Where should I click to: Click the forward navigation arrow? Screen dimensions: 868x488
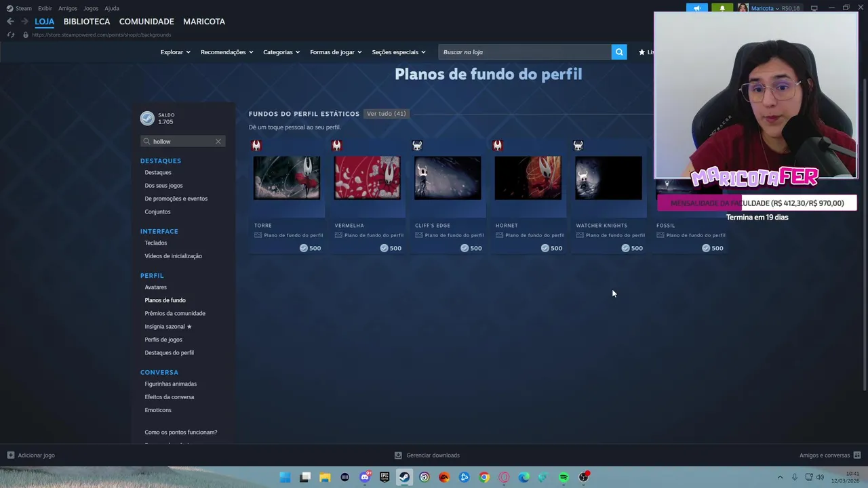point(24,22)
